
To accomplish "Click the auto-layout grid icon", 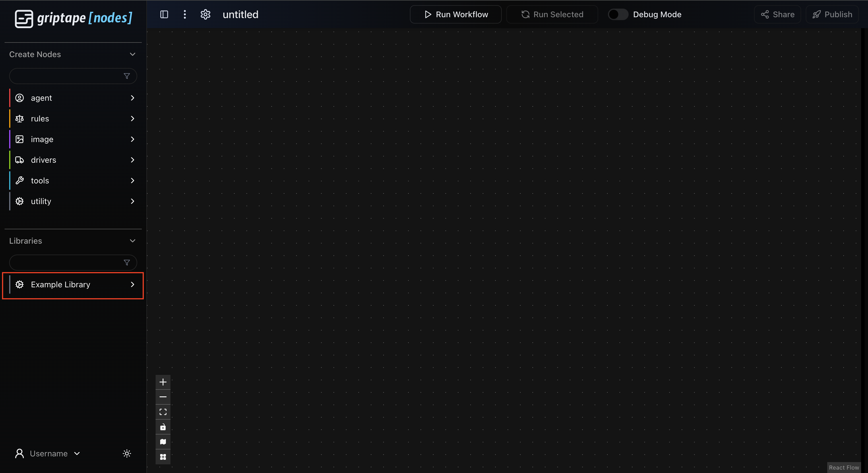I will point(163,457).
